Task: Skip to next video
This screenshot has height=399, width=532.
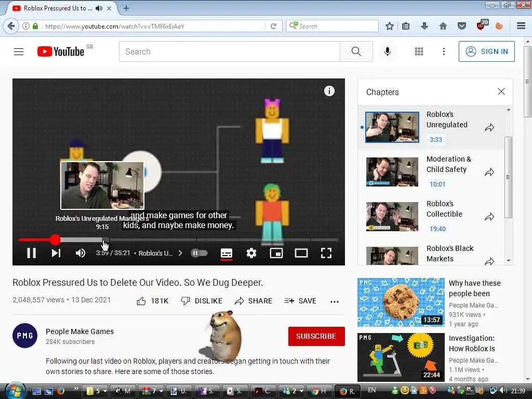Action: pyautogui.click(x=56, y=253)
